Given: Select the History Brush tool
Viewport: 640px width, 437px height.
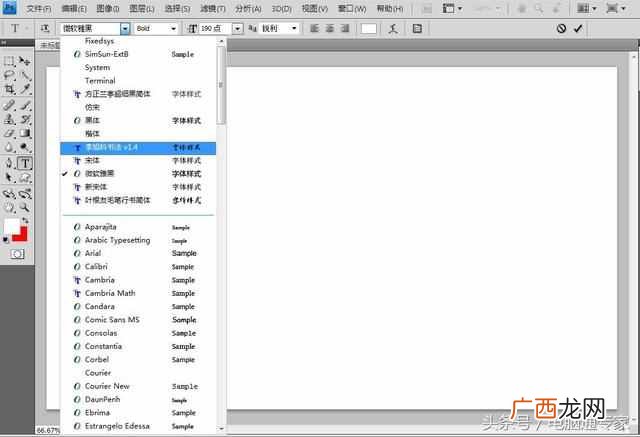Looking at the screenshot, I should pos(24,119).
